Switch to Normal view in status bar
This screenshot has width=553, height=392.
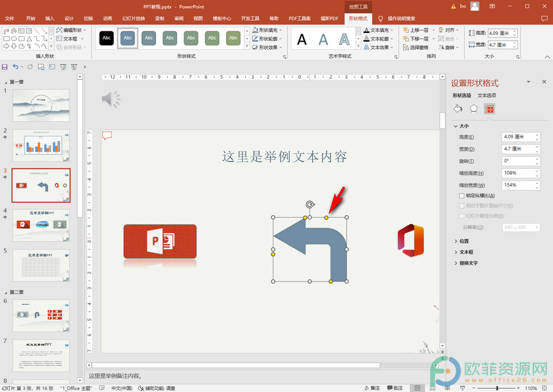(x=417, y=388)
